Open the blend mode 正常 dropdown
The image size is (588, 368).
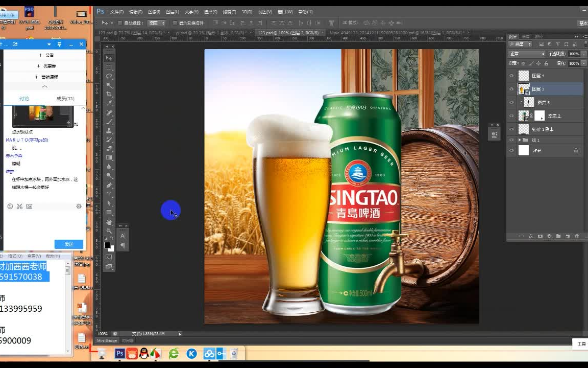[x=527, y=54]
